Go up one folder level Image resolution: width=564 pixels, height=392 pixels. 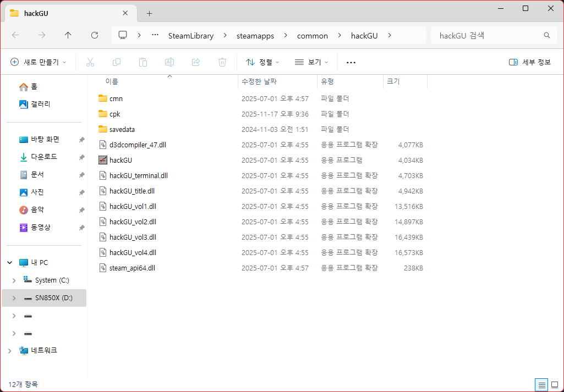(68, 35)
